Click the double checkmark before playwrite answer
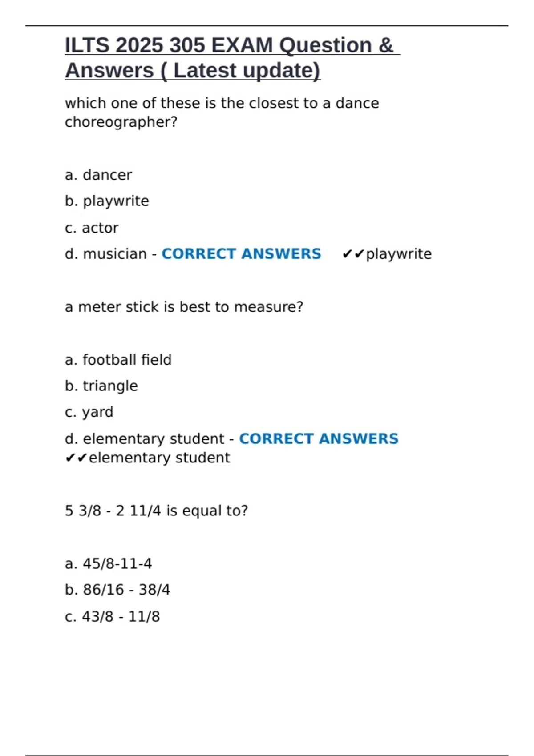The image size is (534, 756). pyautogui.click(x=353, y=254)
